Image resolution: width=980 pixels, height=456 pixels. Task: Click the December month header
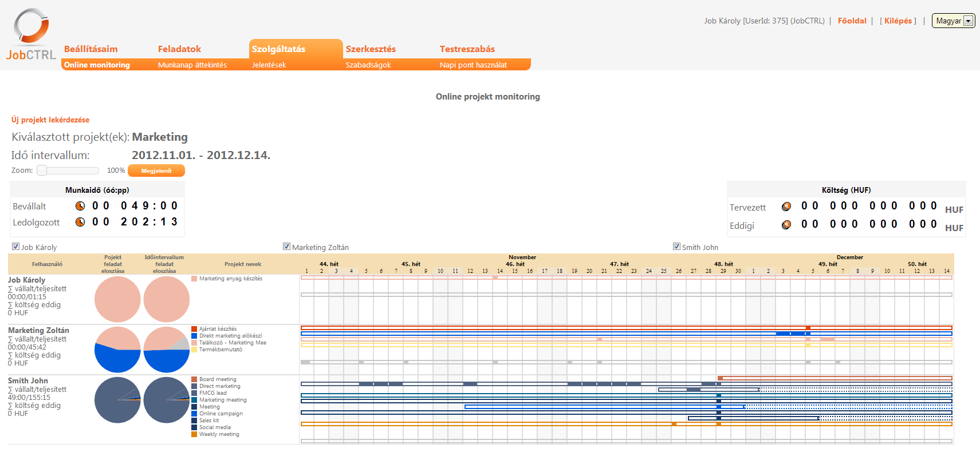pyautogui.click(x=850, y=257)
